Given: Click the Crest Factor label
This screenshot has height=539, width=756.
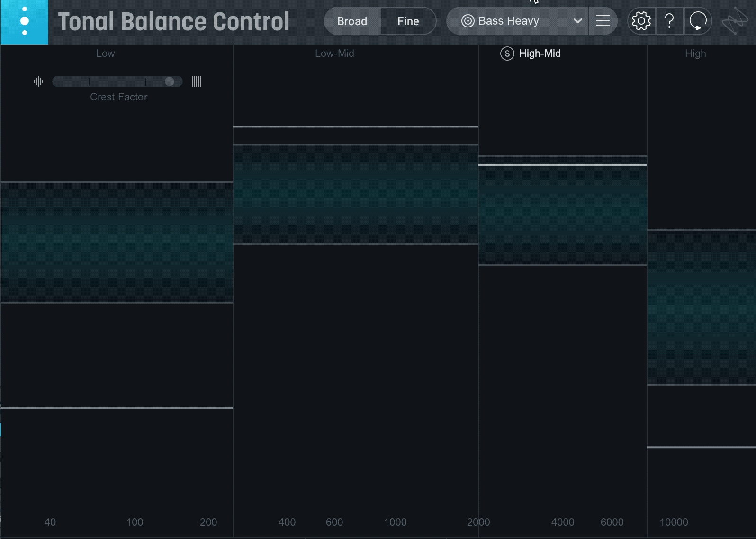Looking at the screenshot, I should [118, 97].
